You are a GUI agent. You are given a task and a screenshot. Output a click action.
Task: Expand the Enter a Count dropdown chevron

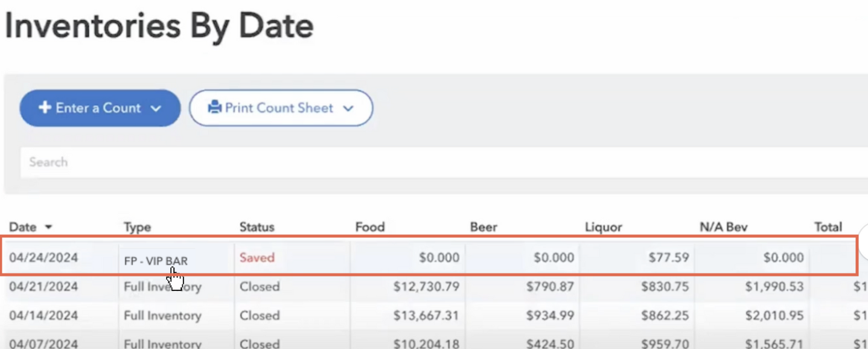(x=156, y=109)
